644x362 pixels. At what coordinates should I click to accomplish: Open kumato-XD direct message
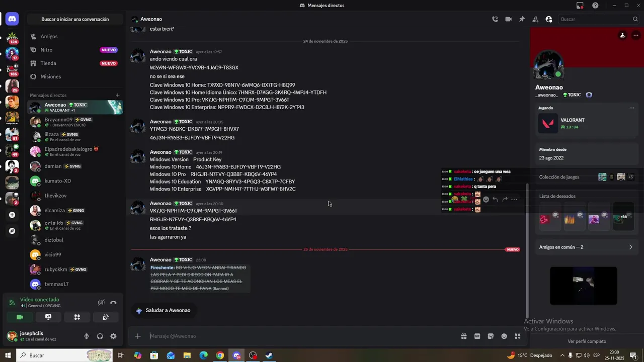(75, 181)
